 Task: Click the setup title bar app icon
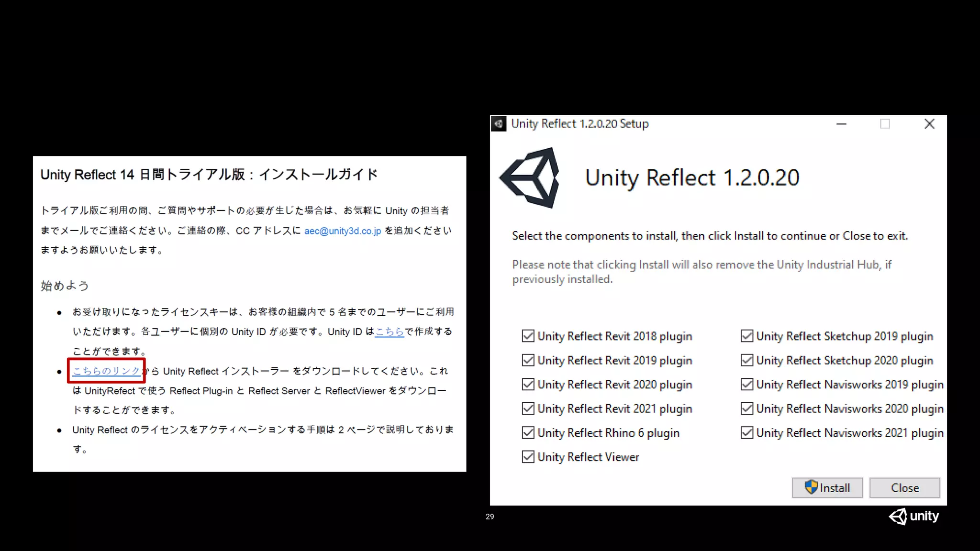(x=499, y=124)
